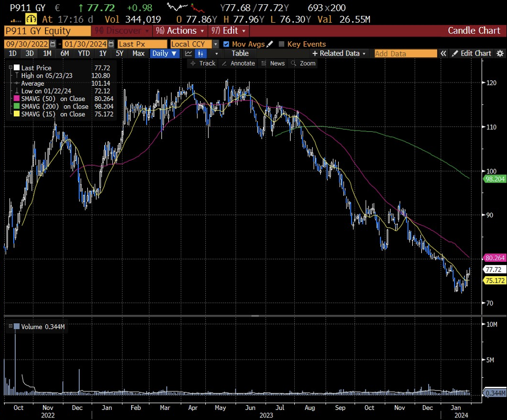Open the News overlay tool
Viewport: 507px width, 420px height.
tap(273, 63)
